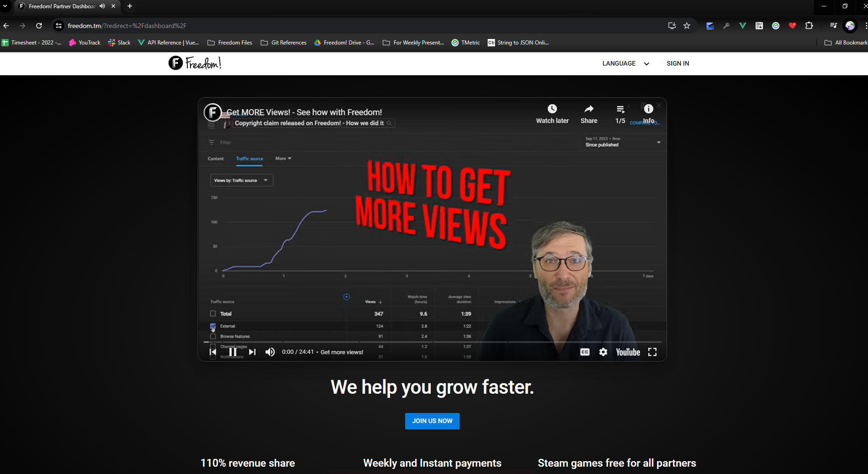This screenshot has width=868, height=474.
Task: Expand the LANGUAGE dropdown
Action: pos(626,64)
